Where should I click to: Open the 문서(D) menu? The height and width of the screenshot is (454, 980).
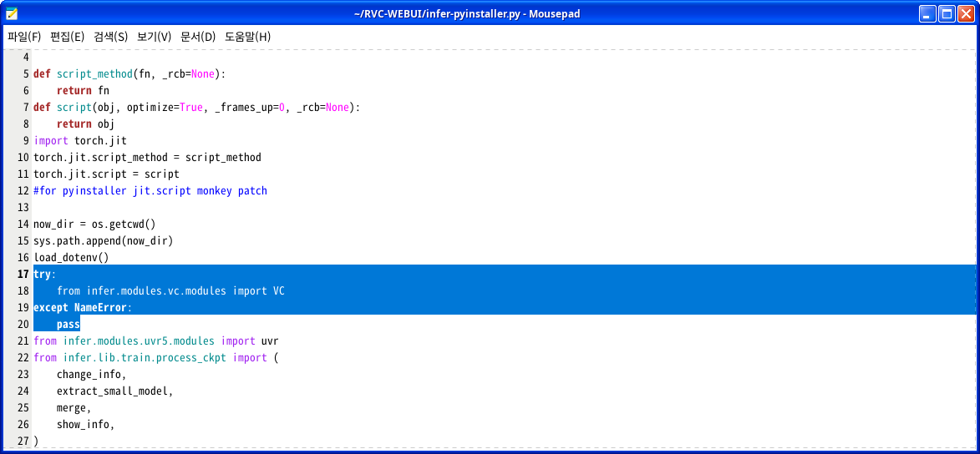[198, 37]
